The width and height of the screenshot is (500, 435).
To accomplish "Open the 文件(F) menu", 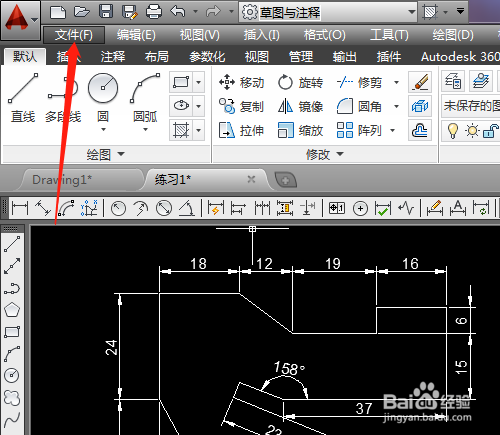I will tap(74, 35).
